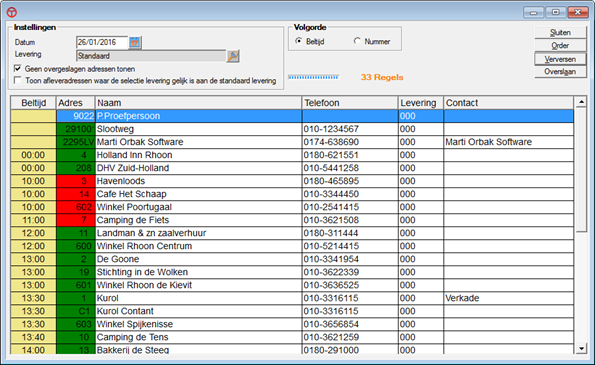Select the Nummer sort radio button
Viewport: 595px width, 365px height.
(357, 41)
